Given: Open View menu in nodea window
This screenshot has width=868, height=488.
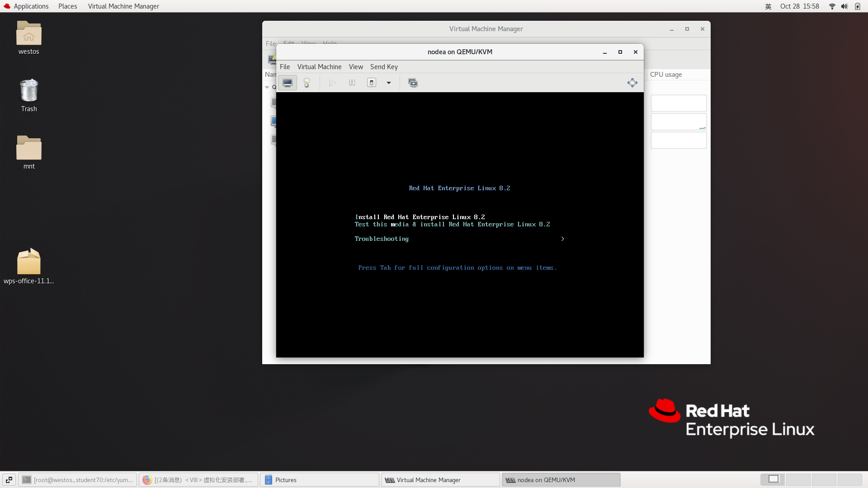Looking at the screenshot, I should click(356, 67).
